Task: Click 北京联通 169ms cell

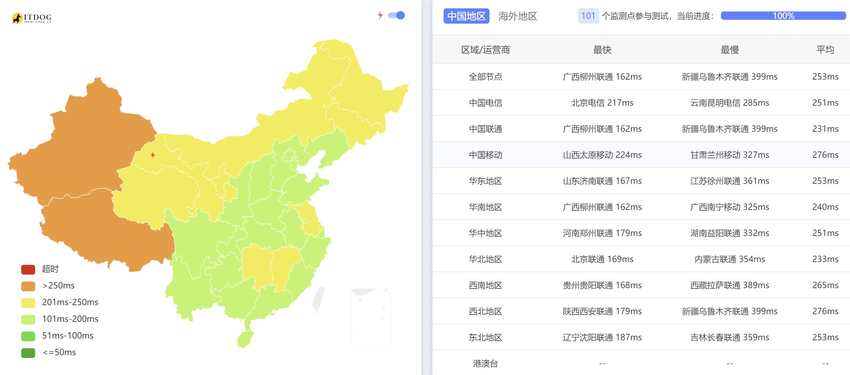Action: (x=602, y=259)
